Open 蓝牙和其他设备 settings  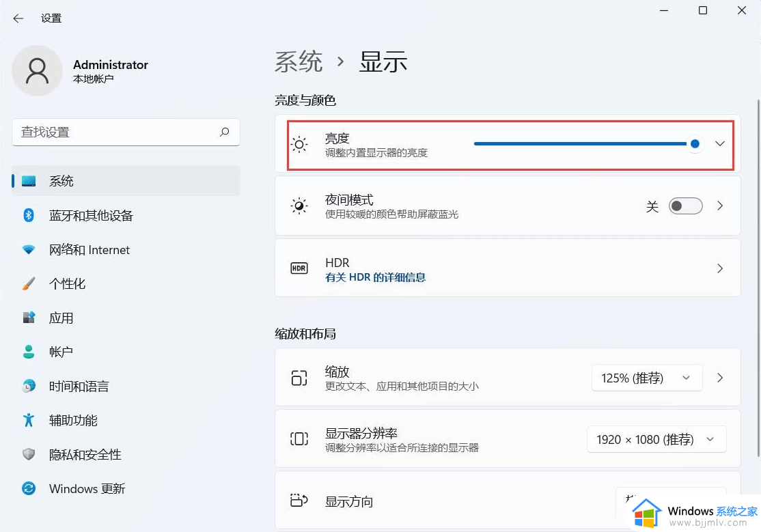pyautogui.click(x=126, y=215)
